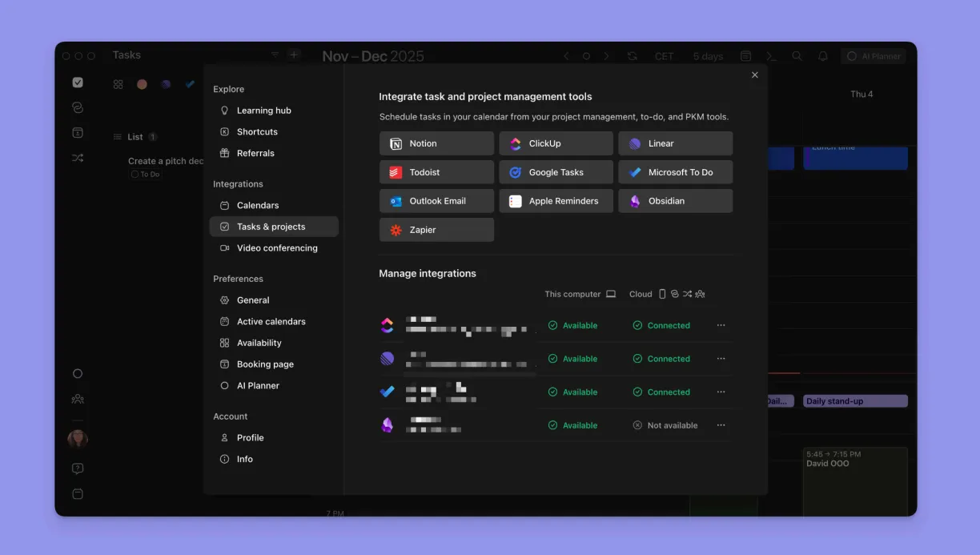
Task: Open Active calendars preferences
Action: [274, 321]
